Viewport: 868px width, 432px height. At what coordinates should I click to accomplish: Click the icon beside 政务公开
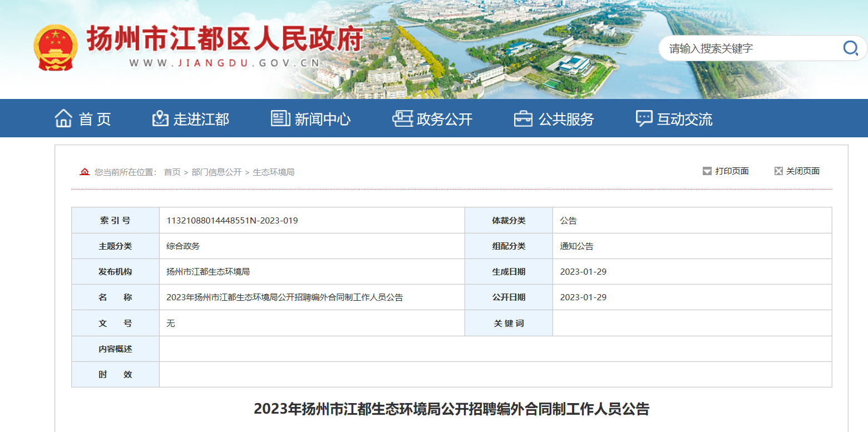click(402, 118)
